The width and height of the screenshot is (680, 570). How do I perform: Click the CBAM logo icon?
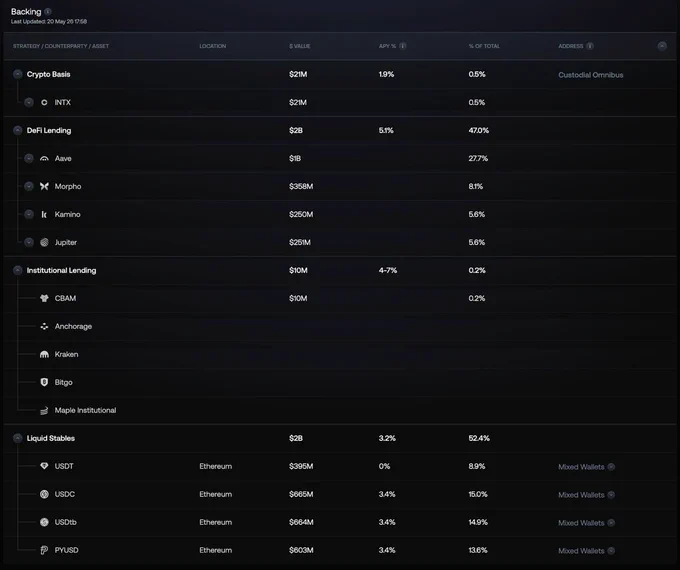pos(44,298)
